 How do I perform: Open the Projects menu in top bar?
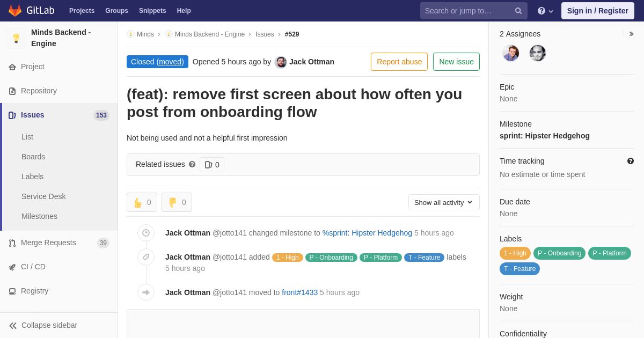pyautogui.click(x=82, y=11)
